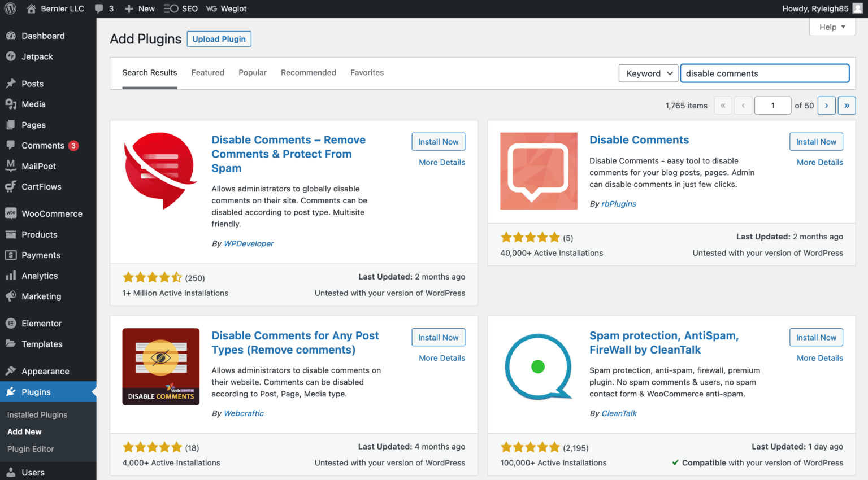
Task: Open the comments bubble icon in admin bar
Action: pos(99,8)
